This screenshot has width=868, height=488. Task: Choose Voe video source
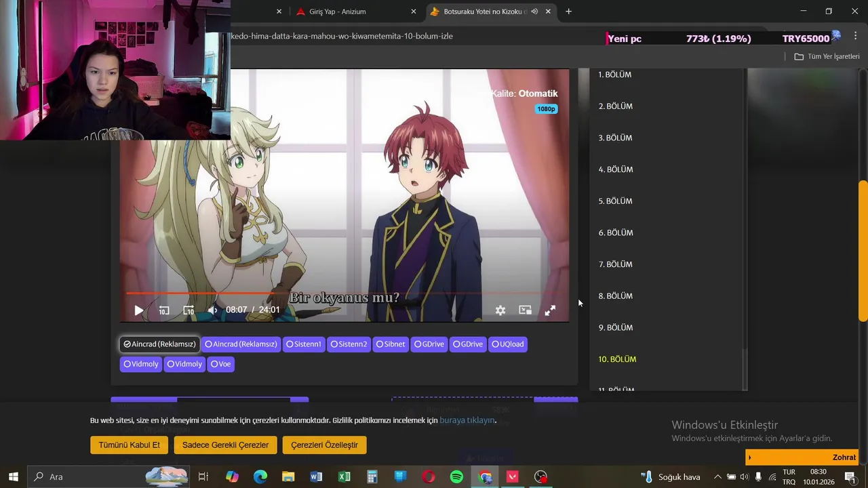click(220, 364)
